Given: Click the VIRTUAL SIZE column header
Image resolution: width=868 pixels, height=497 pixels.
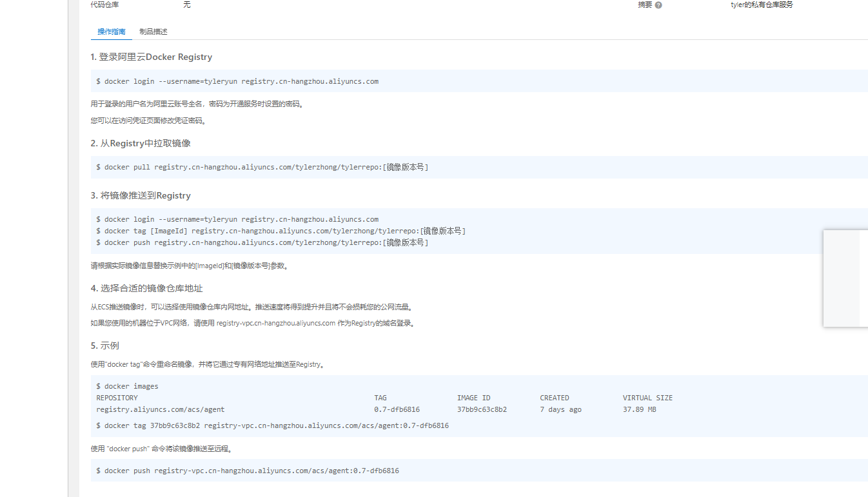Looking at the screenshot, I should click(647, 398).
